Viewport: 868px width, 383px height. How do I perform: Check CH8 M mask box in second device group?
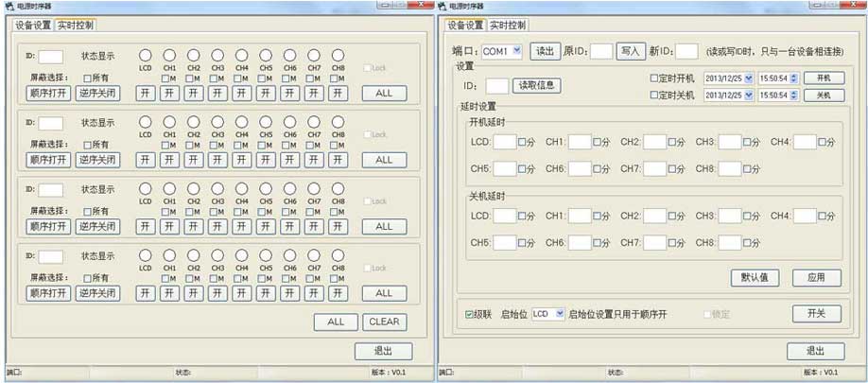[x=334, y=145]
